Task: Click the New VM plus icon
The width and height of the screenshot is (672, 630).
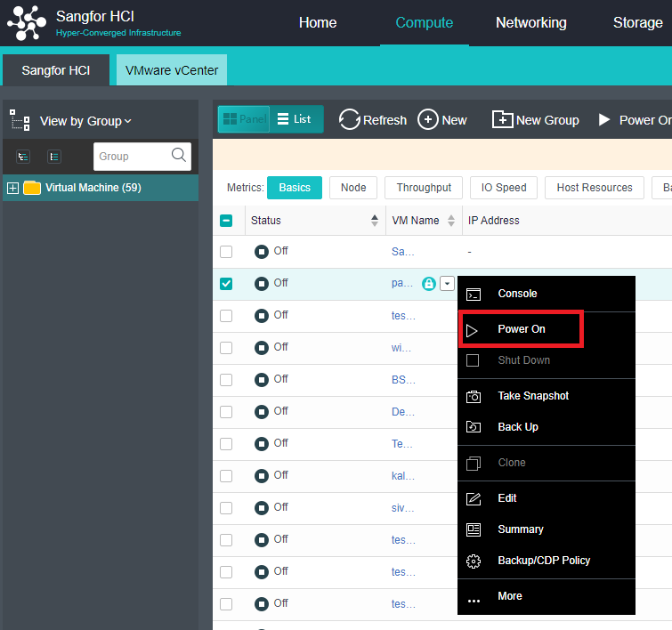Action: (x=428, y=120)
